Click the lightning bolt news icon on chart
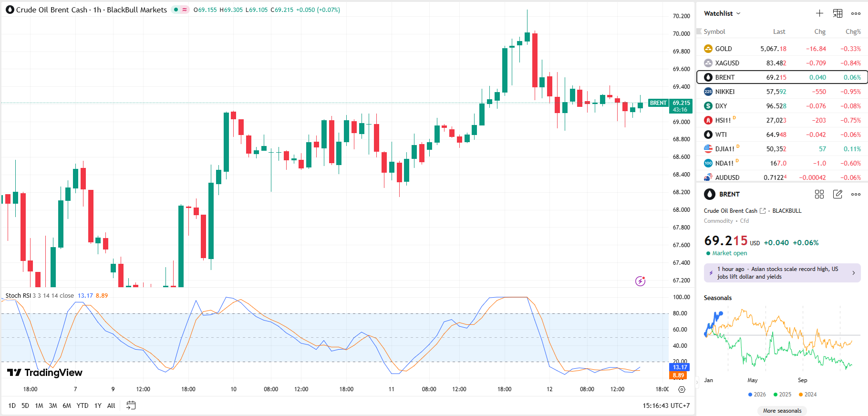This screenshot has width=868, height=416. pyautogui.click(x=640, y=281)
